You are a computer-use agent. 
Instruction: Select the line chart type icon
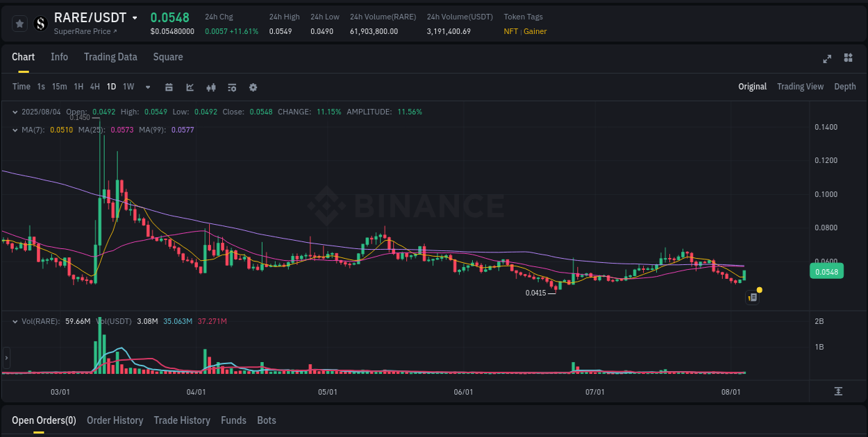click(189, 87)
